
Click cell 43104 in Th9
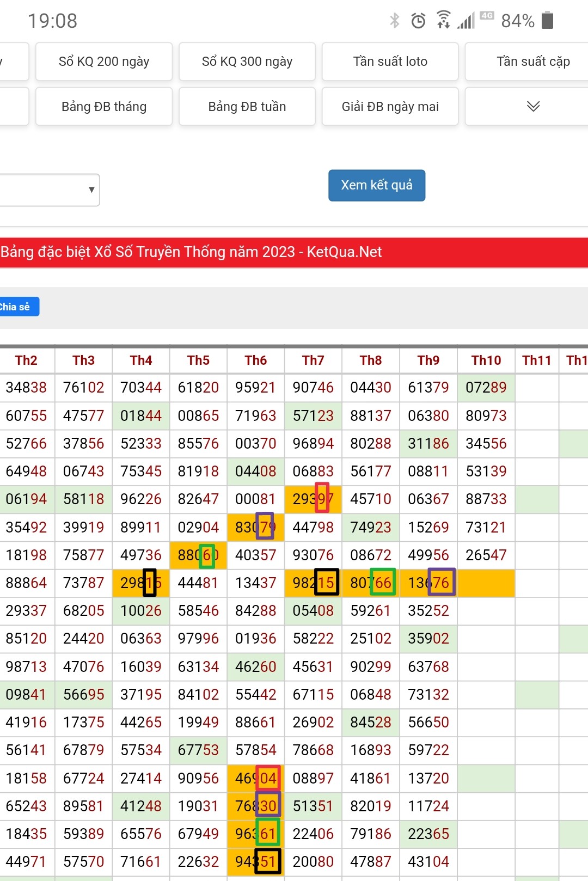click(428, 862)
